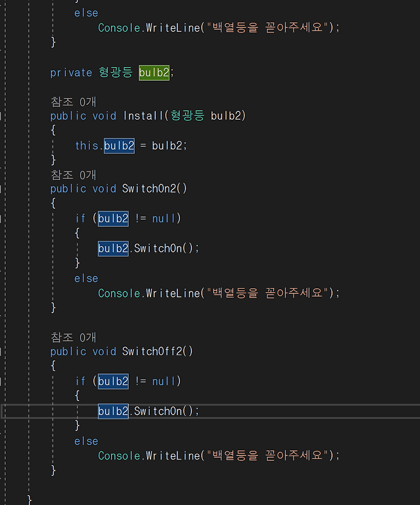Click highlighted bulb2 after 'this.'
Screen dimensions: 420x505
119,146
